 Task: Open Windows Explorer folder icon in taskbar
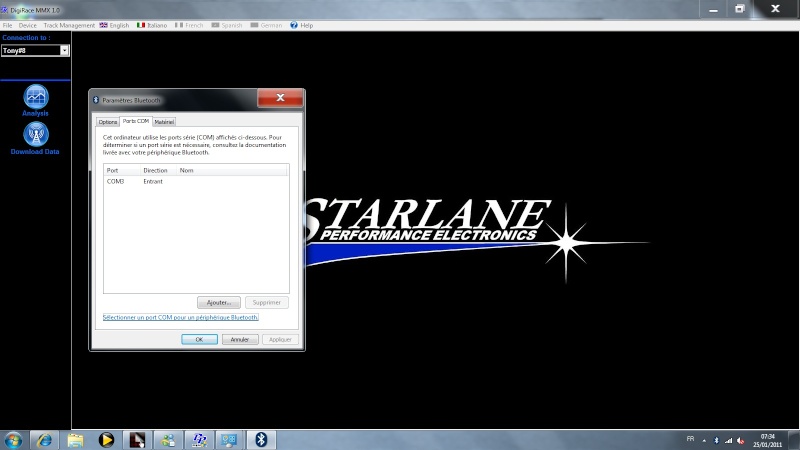point(75,440)
